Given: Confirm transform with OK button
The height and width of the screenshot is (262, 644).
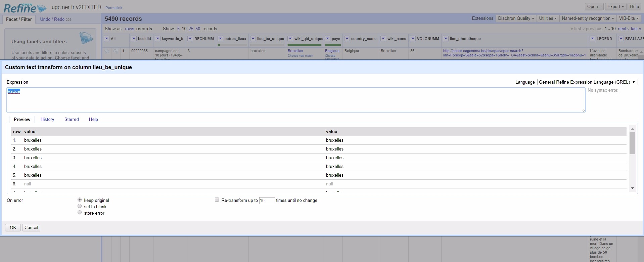Looking at the screenshot, I should pyautogui.click(x=13, y=227).
